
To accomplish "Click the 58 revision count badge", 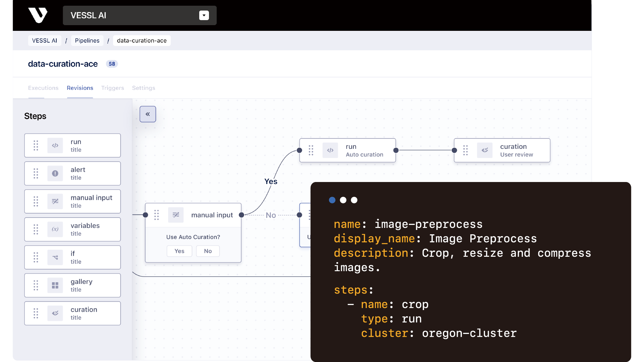I will tap(112, 64).
